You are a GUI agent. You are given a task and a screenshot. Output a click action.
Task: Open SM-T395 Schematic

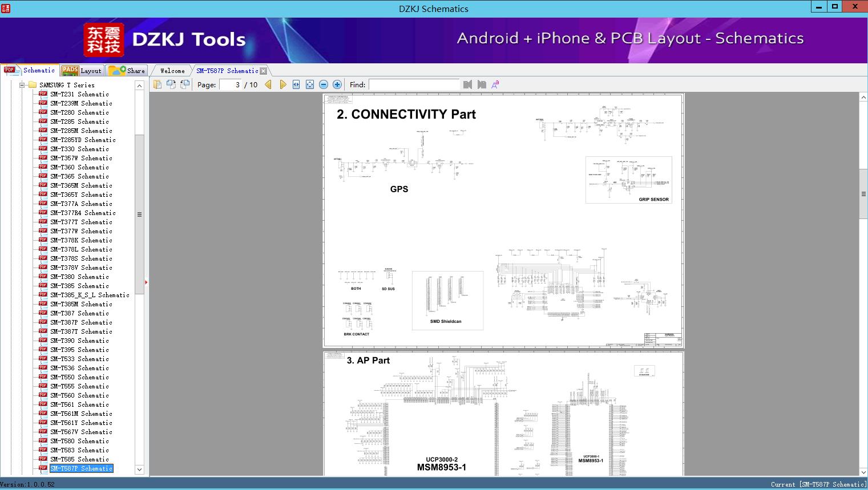(x=79, y=350)
